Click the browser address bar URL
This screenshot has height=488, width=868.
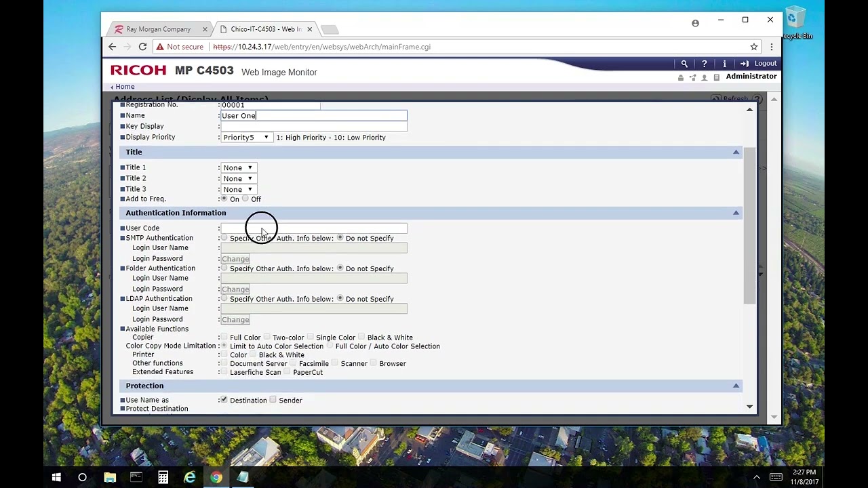click(321, 47)
